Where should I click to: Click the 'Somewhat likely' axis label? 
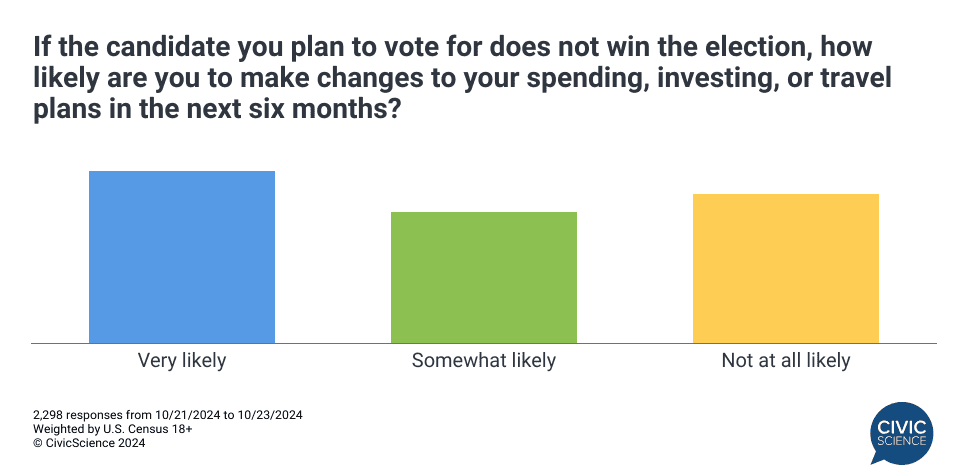[x=484, y=360]
